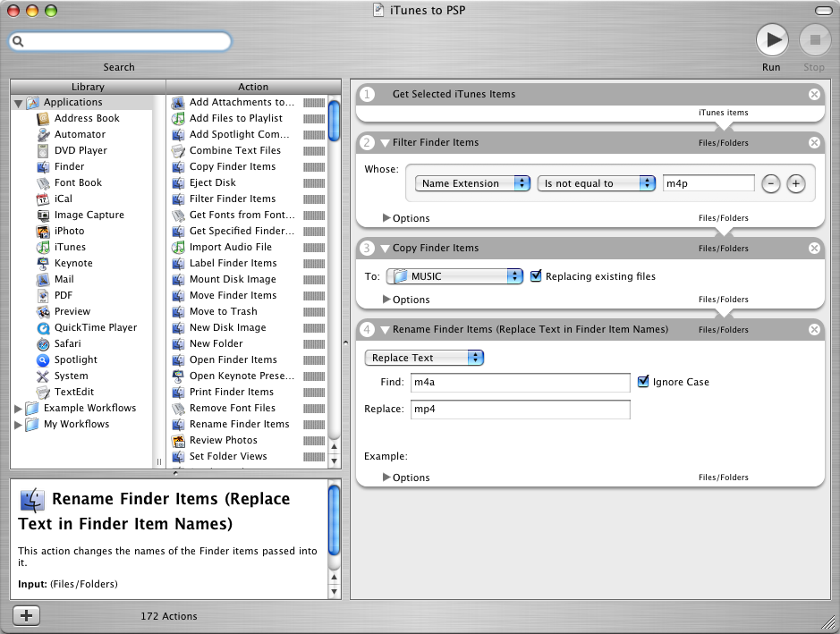Remove the Filter Finder Items action

[x=814, y=142]
